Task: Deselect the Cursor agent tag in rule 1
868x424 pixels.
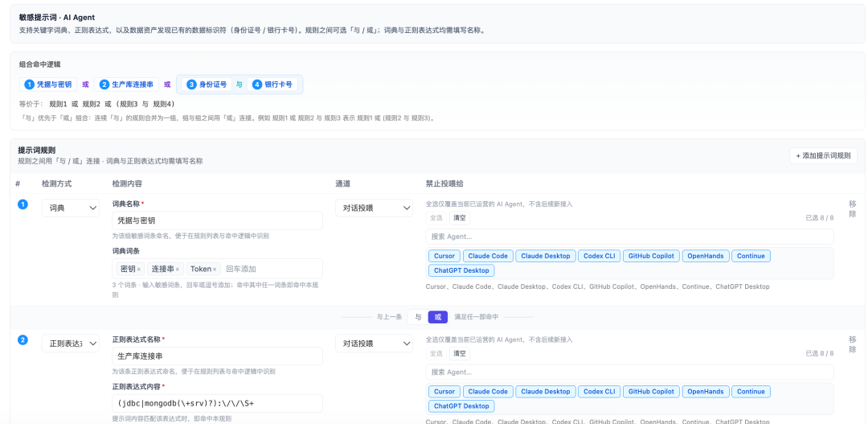Action: (444, 256)
